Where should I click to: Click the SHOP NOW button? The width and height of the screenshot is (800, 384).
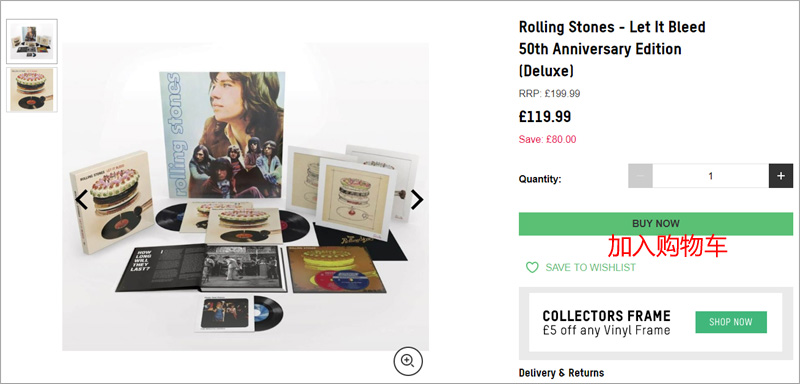pos(731,322)
